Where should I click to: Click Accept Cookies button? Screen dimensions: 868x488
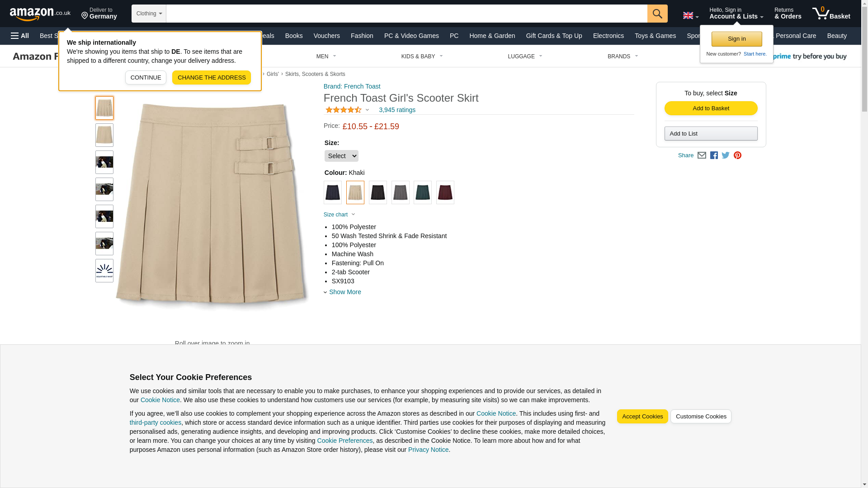642,417
